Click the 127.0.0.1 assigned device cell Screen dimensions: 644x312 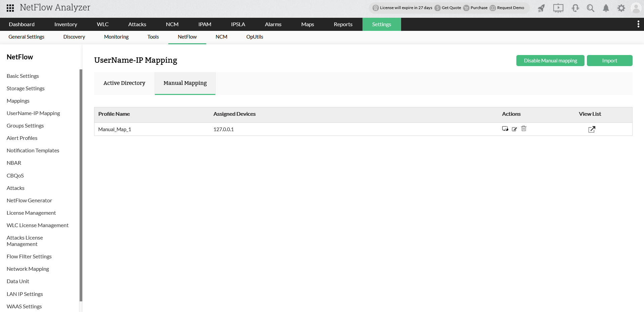coord(224,129)
